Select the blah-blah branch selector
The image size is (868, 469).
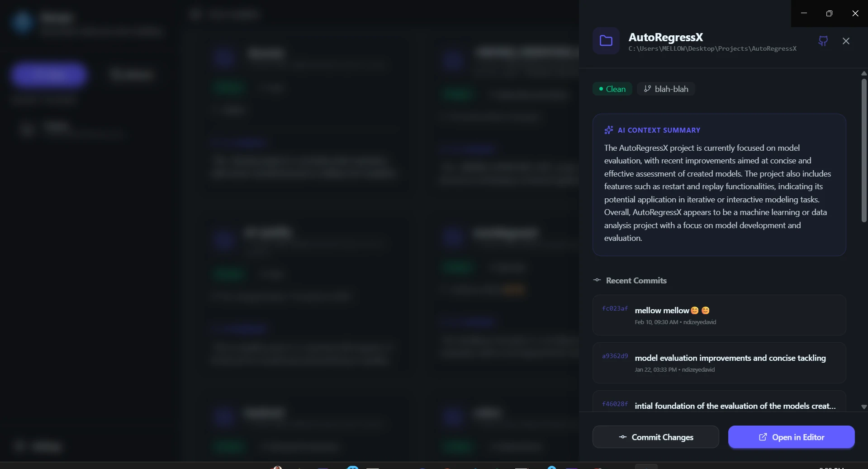666,89
